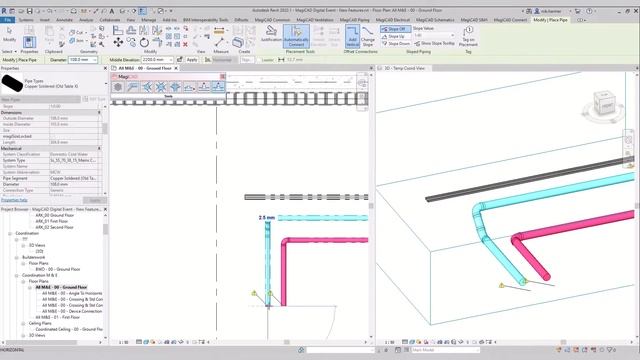Enable Tag on Placement

click(469, 36)
